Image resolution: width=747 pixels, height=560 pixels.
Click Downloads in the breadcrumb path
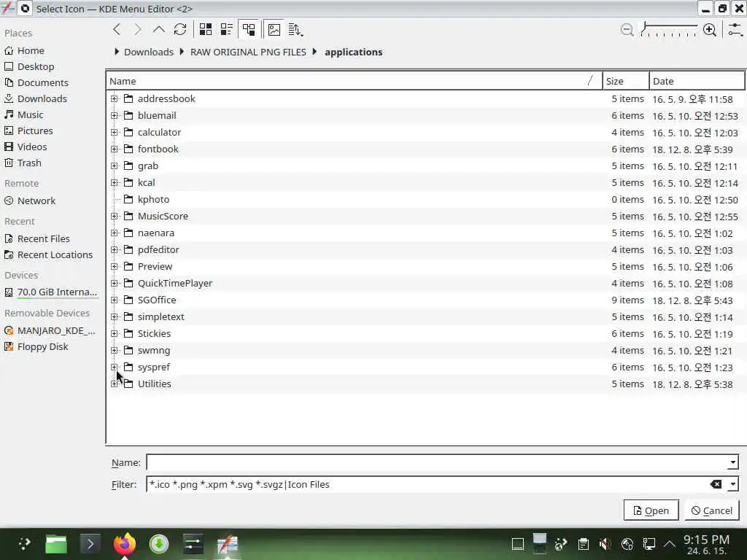(x=149, y=52)
